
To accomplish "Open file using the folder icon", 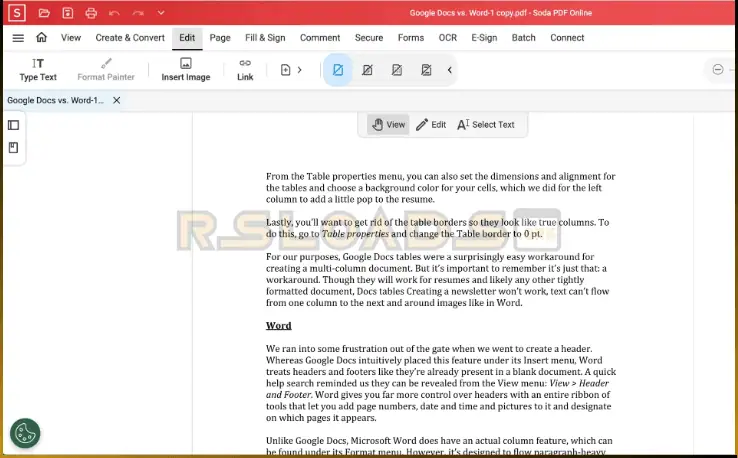I will click(x=43, y=13).
